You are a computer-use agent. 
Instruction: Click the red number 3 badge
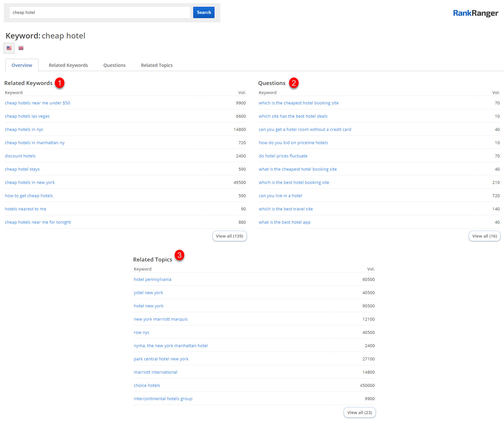179,255
